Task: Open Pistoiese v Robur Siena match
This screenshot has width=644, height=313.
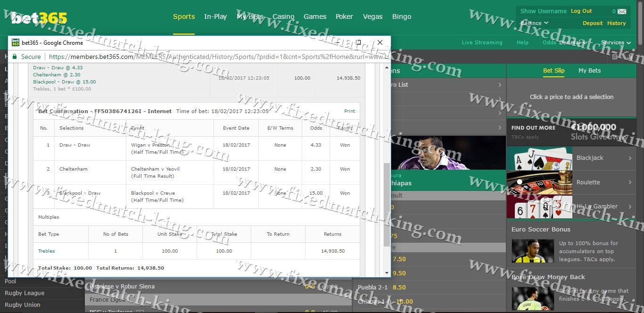Action: pyautogui.click(x=122, y=287)
